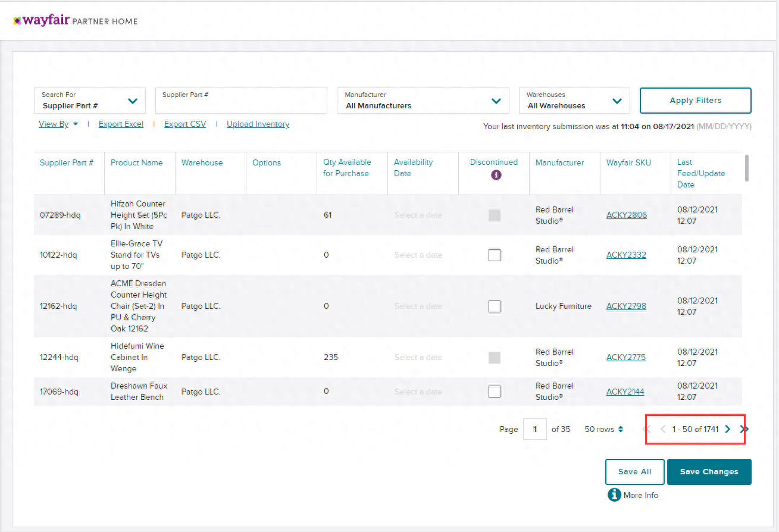Open the Manufacturer dropdown

(423, 101)
